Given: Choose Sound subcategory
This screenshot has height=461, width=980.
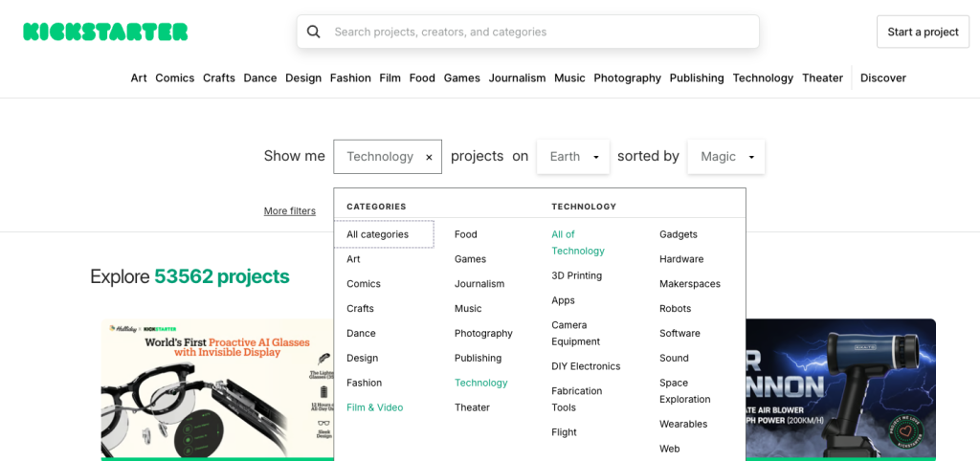Looking at the screenshot, I should 674,358.
